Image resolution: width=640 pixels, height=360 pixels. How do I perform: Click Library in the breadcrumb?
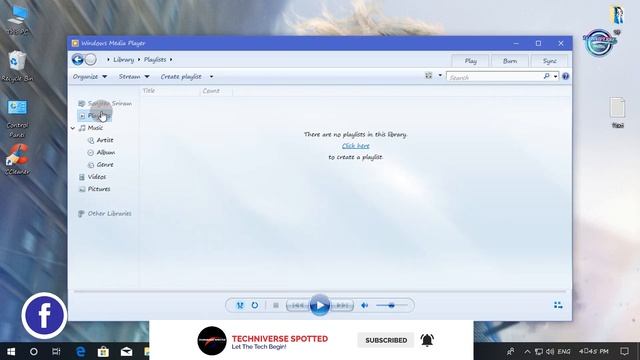(124, 60)
